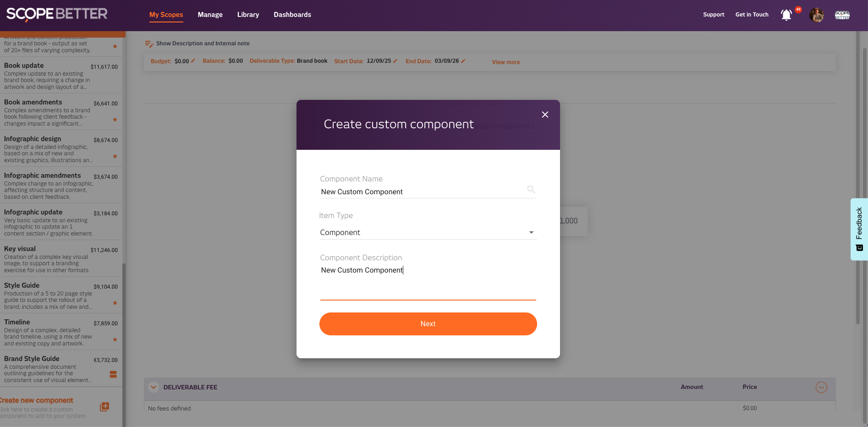Open the Feedback side tab
Viewport: 868px width, 427px height.
859,229
